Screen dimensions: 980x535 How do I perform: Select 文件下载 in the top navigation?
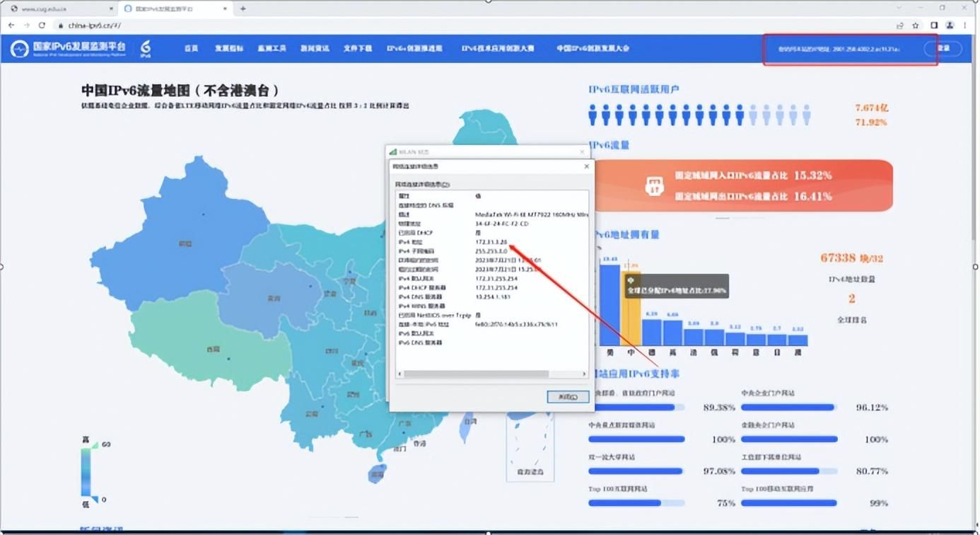pos(358,49)
